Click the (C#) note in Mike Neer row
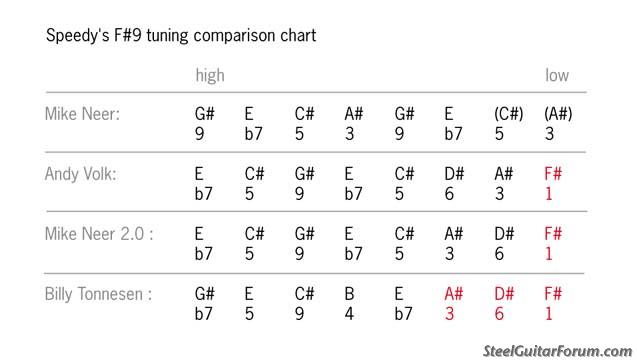 point(509,114)
